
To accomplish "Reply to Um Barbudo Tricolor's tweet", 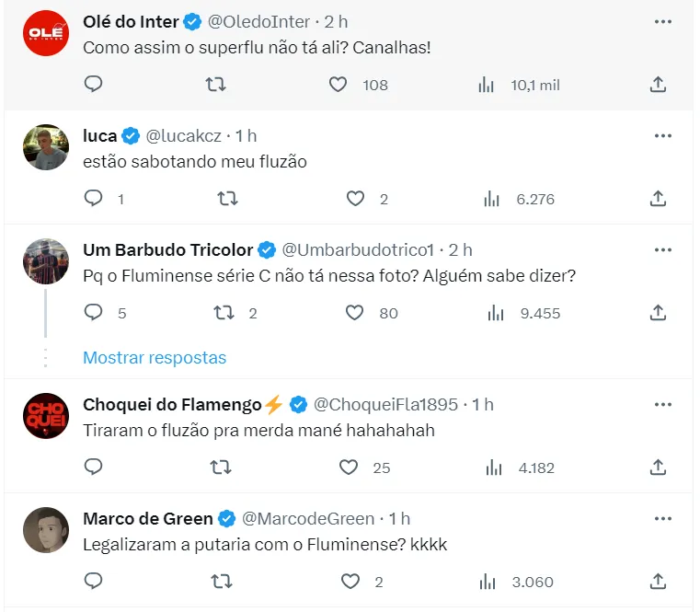I will click(x=93, y=313).
